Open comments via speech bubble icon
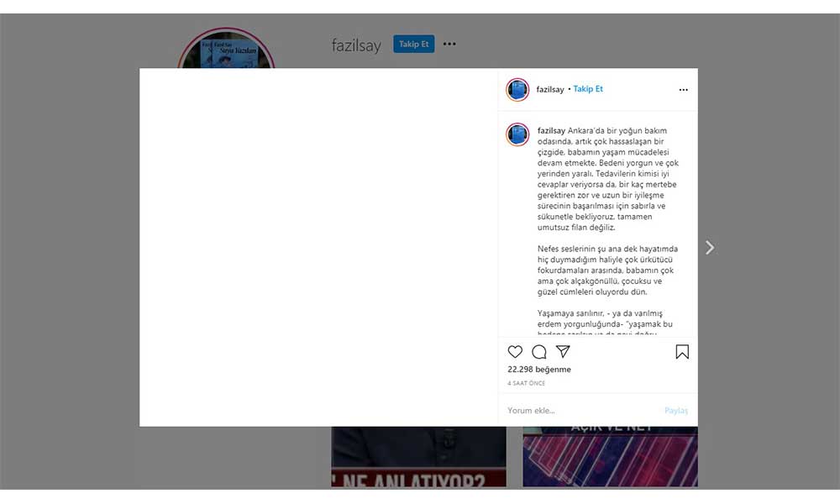The width and height of the screenshot is (840, 504). [x=539, y=352]
